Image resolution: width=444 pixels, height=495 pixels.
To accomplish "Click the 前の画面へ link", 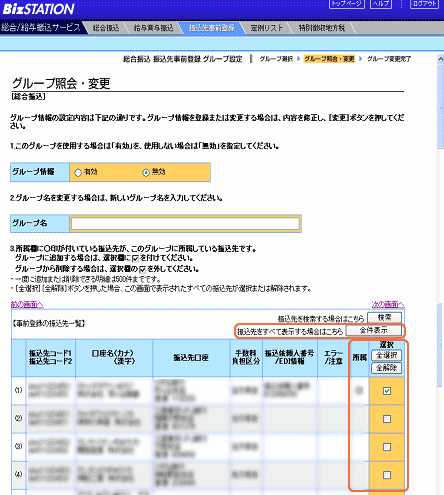I will [27, 304].
